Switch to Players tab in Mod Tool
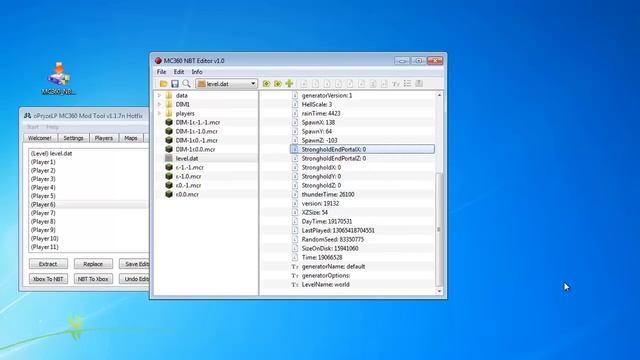This screenshot has height=360, width=640. click(x=104, y=138)
